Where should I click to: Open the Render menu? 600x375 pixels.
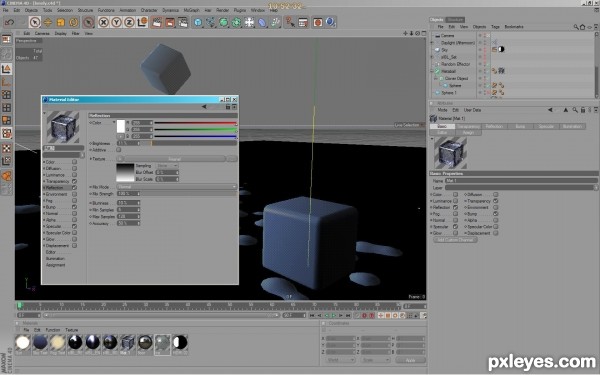(x=222, y=10)
